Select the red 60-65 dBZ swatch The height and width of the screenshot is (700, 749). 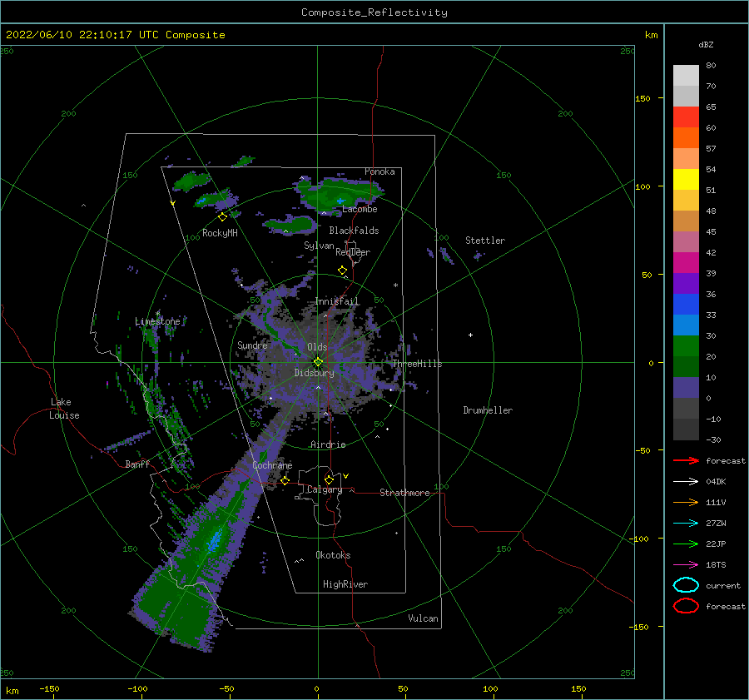pos(686,117)
